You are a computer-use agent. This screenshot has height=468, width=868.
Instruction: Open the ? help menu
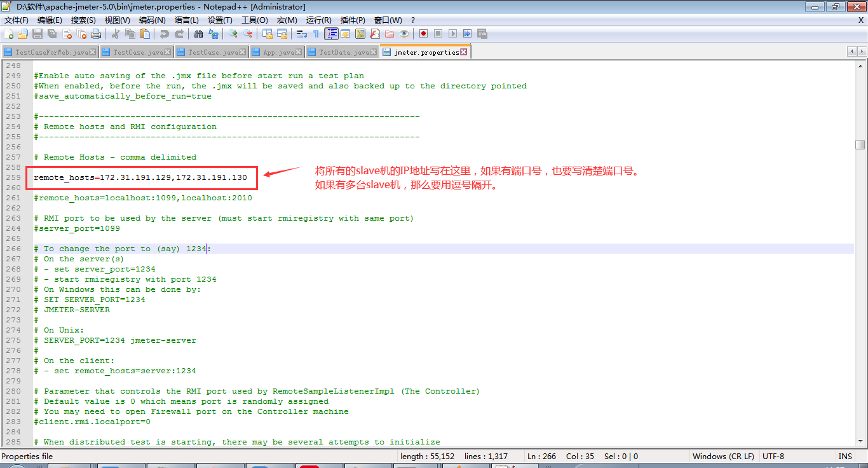coord(413,20)
